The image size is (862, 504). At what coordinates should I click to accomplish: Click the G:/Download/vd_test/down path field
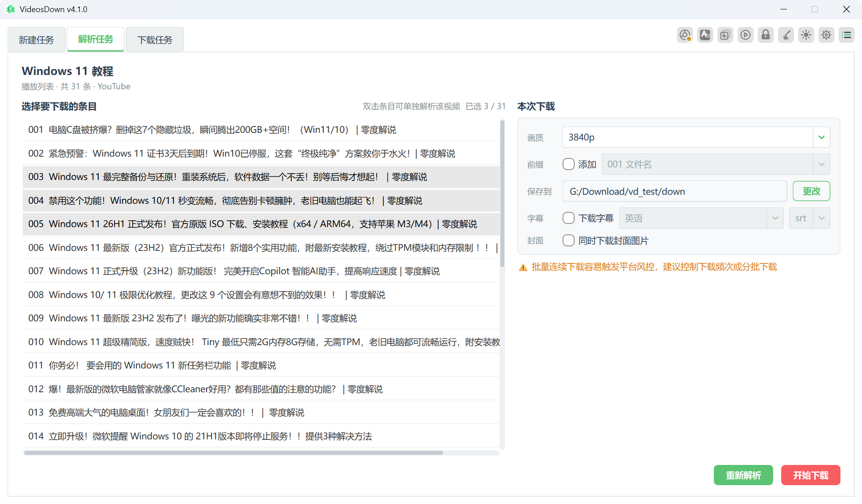pos(674,191)
